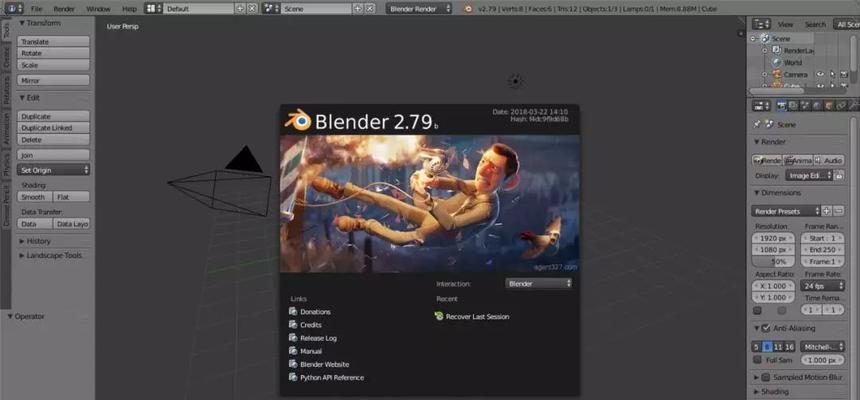860x400 pixels.
Task: Click the lock interface icon beside Display
Action: 839,176
